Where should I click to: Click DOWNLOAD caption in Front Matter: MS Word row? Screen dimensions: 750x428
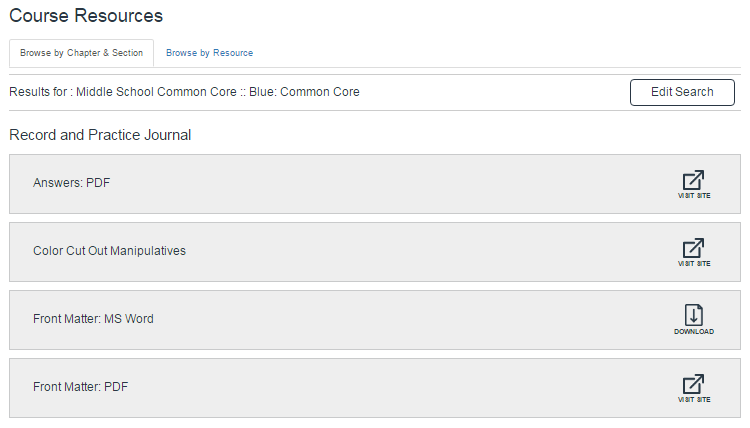[x=694, y=331]
